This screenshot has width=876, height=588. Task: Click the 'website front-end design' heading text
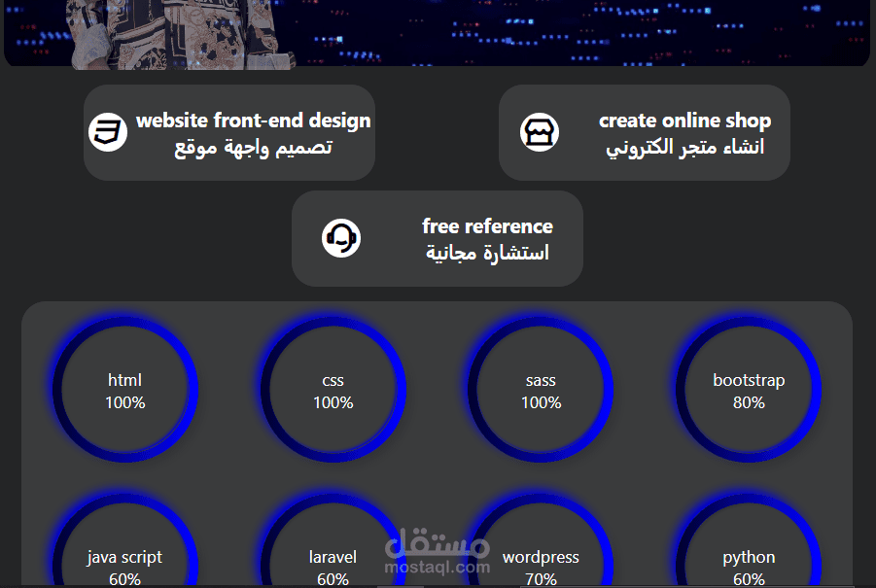253,121
